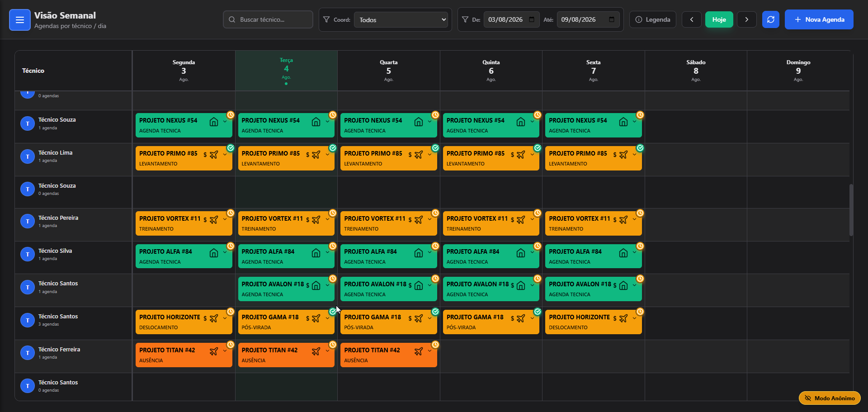Select Segunda 3 column header
The image size is (868, 412).
tap(184, 71)
